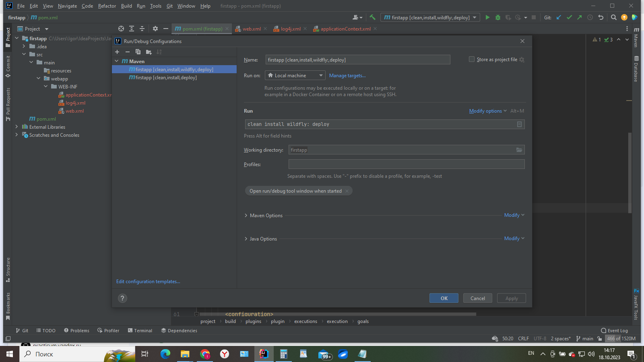
Task: Commit changes with Git checkmark
Action: [569, 17]
